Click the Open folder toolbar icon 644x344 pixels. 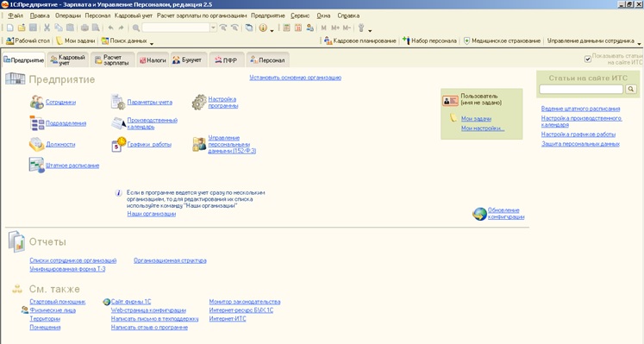point(22,28)
